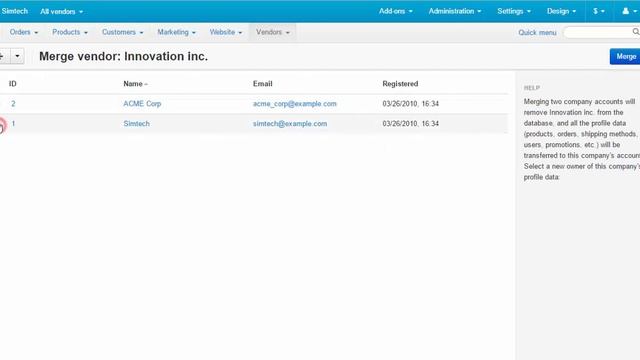Open the user account icon menu

(x=629, y=11)
